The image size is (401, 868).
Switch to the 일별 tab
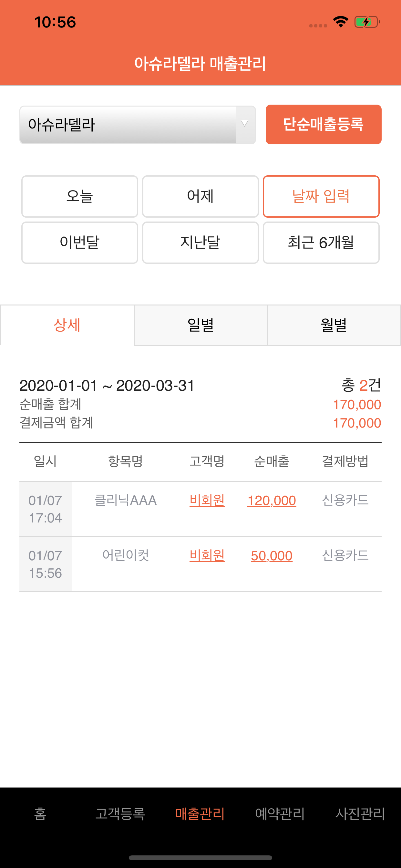point(201,325)
